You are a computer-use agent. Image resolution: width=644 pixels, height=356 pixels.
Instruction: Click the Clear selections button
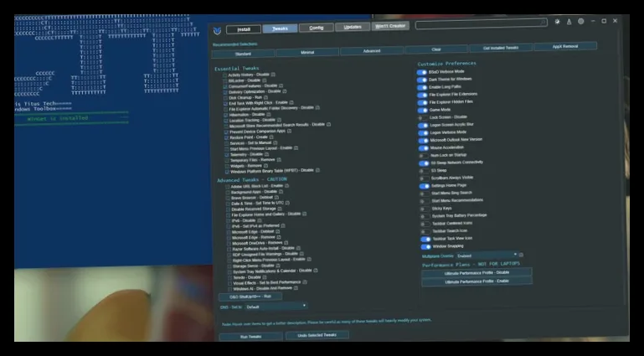[x=436, y=49]
